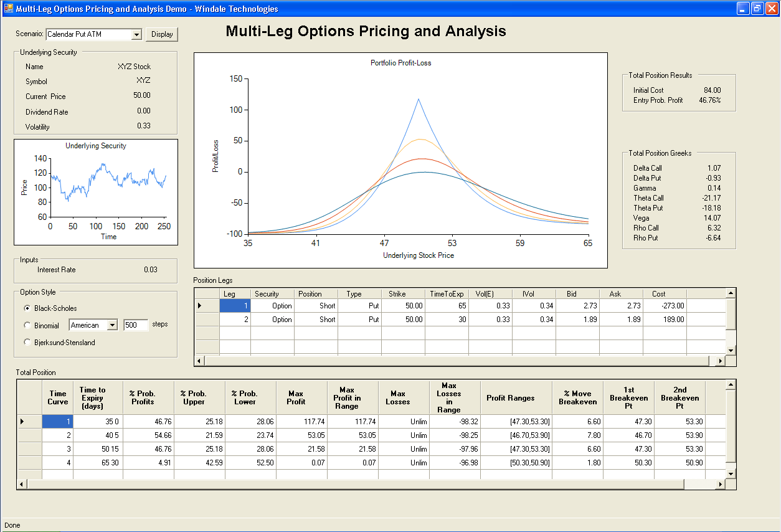Click the application icon in the title bar
This screenshot has height=532, width=781.
pos(8,8)
